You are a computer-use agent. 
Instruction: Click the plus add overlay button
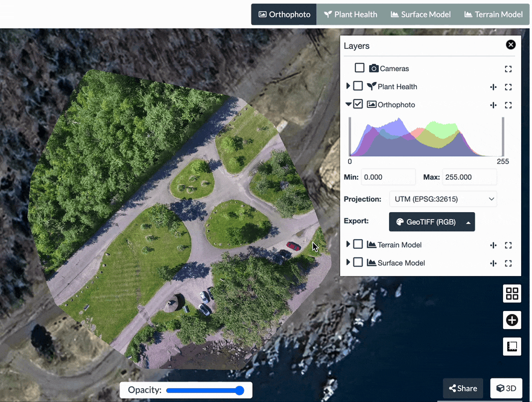point(512,320)
